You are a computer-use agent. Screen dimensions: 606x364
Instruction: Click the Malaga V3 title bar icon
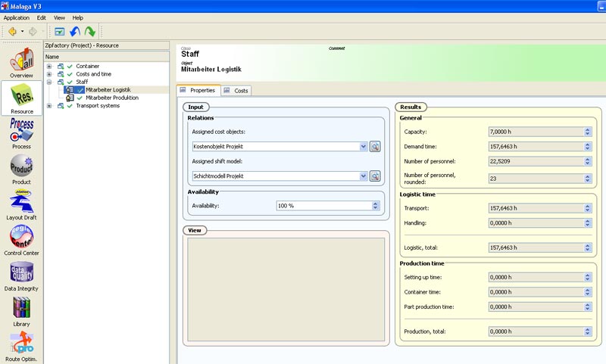5,6
